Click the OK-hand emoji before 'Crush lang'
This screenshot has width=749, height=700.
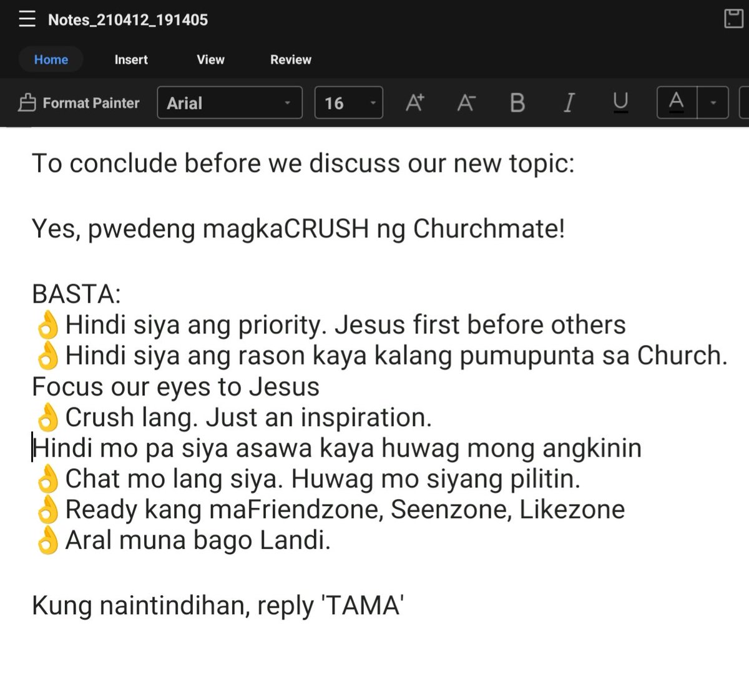tap(47, 418)
